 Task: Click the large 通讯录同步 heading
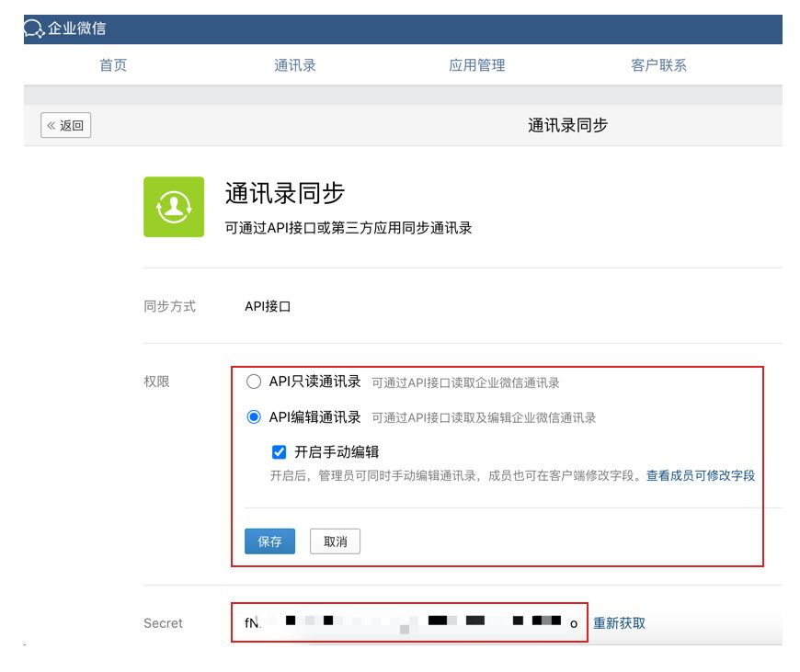(285, 193)
